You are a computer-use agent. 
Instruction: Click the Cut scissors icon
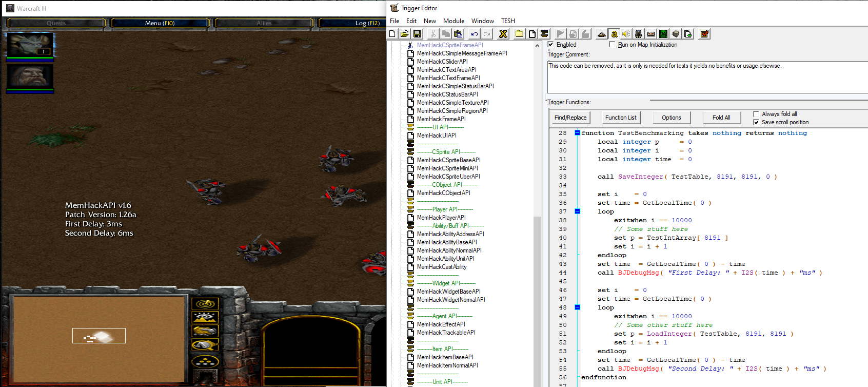pyautogui.click(x=433, y=34)
